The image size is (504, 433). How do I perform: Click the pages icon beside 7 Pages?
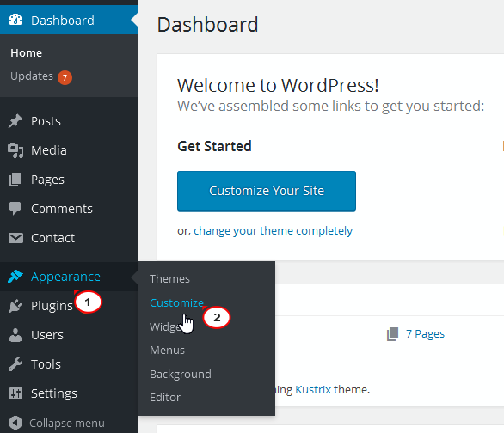(x=393, y=334)
